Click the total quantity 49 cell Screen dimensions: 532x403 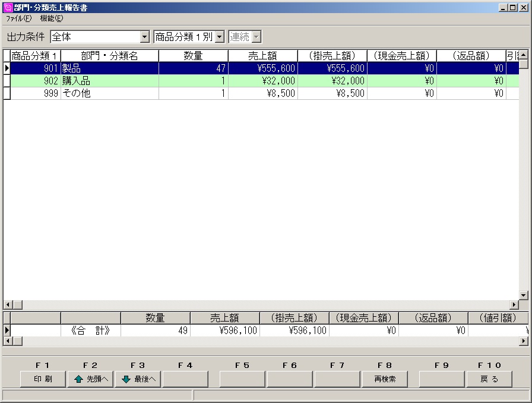pyautogui.click(x=156, y=330)
